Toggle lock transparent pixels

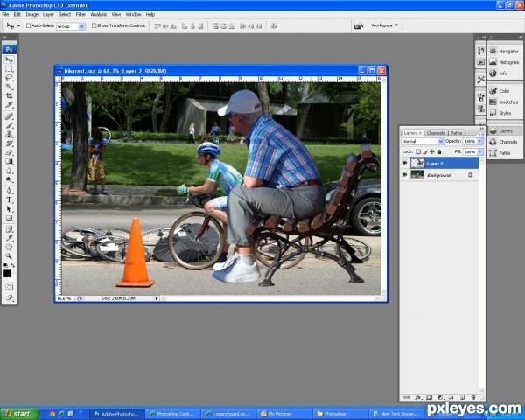418,151
